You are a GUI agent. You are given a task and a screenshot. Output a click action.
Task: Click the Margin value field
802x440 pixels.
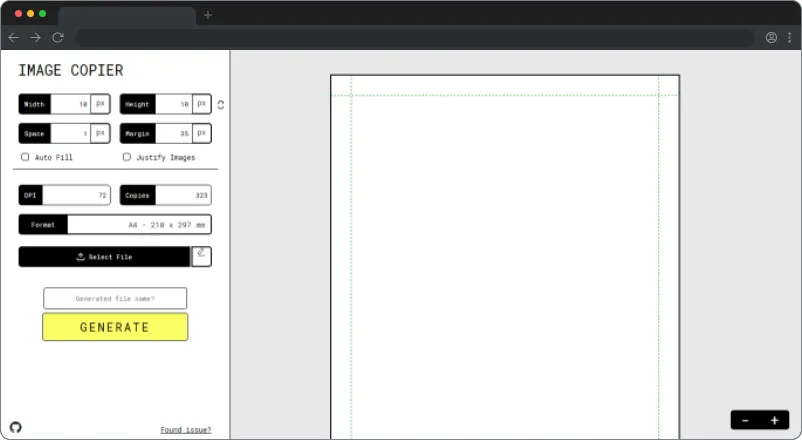point(174,134)
